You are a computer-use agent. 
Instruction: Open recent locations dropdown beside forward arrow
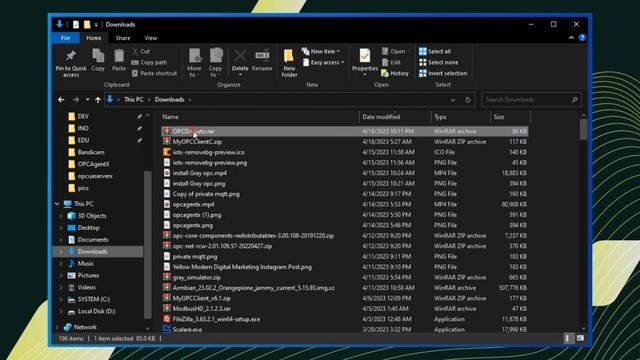coord(87,100)
